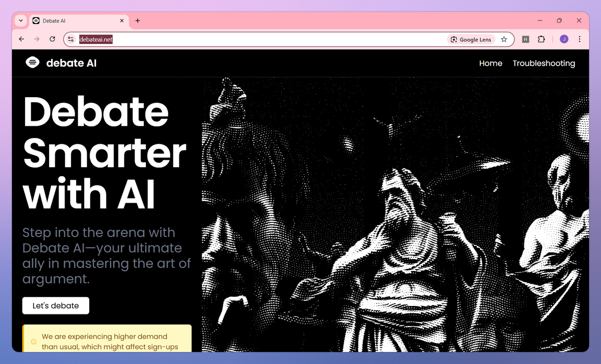The width and height of the screenshot is (601, 364).
Task: Click the Let's debate button
Action: (56, 305)
